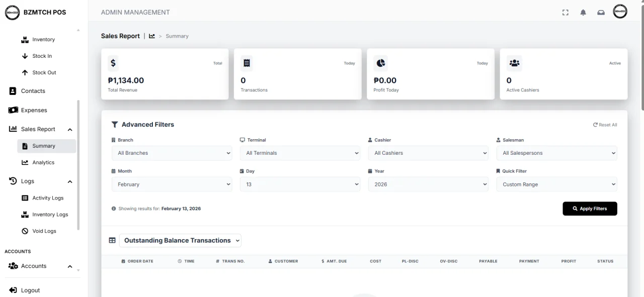The image size is (644, 297).
Task: Click the Expenses money icon
Action: (13, 110)
